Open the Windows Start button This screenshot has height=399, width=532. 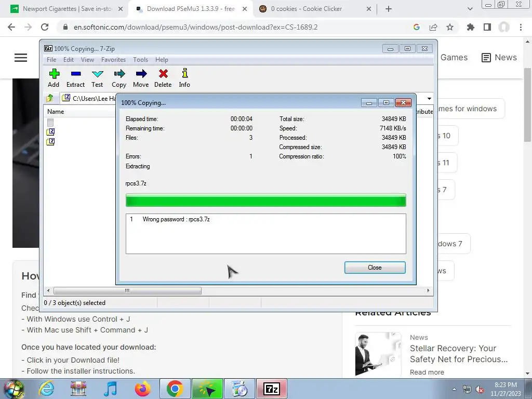14,389
